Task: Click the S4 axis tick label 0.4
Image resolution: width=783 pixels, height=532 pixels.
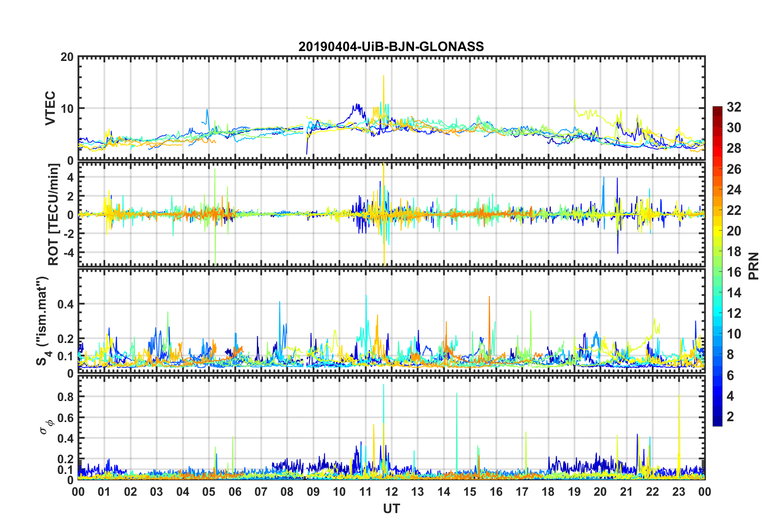Action: pos(65,304)
